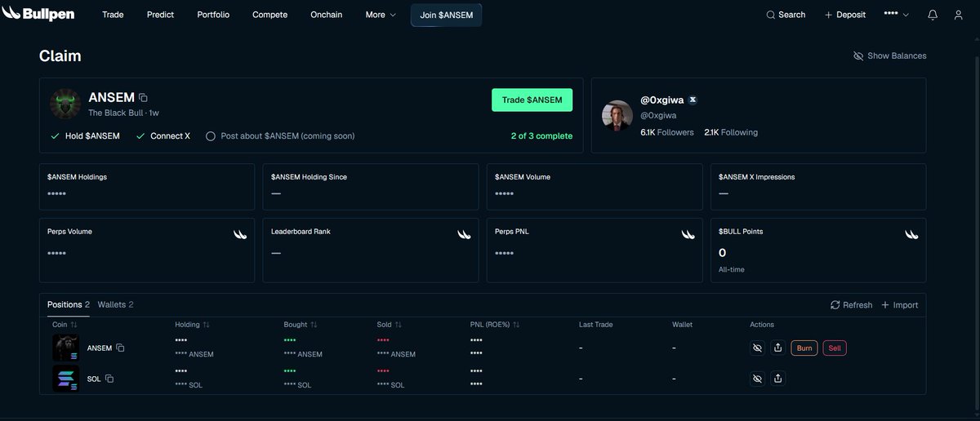Click the $ANSEM Volume card
The height and width of the screenshot is (421, 980).
coord(595,187)
